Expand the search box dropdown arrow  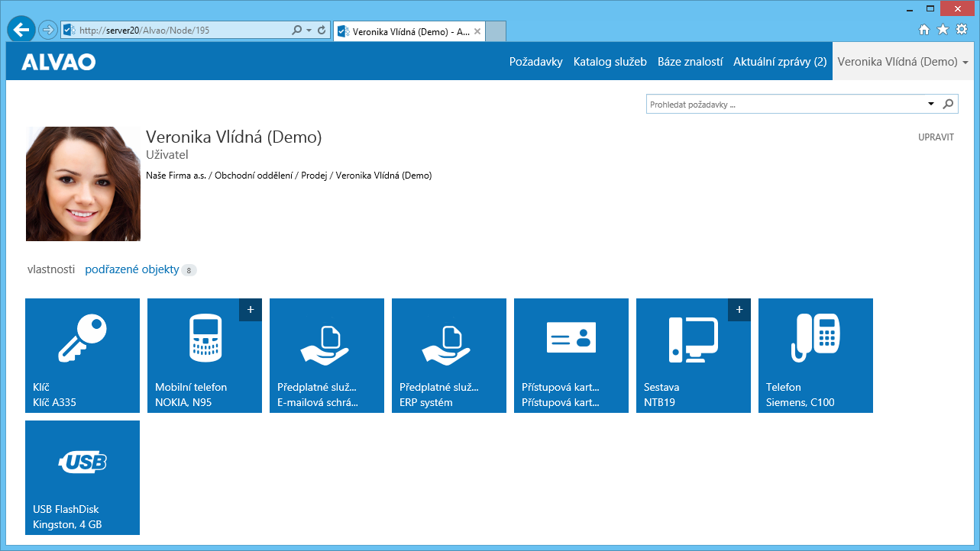tap(930, 104)
